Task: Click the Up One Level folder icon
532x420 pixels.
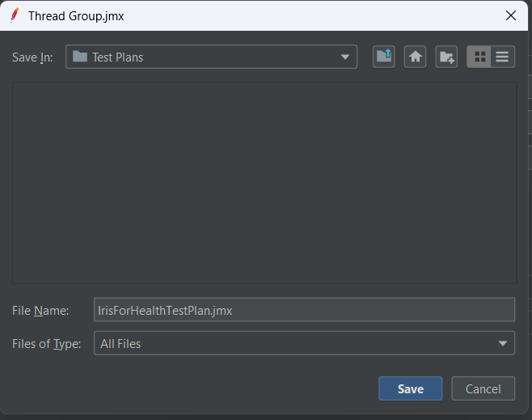Action: [x=384, y=57]
